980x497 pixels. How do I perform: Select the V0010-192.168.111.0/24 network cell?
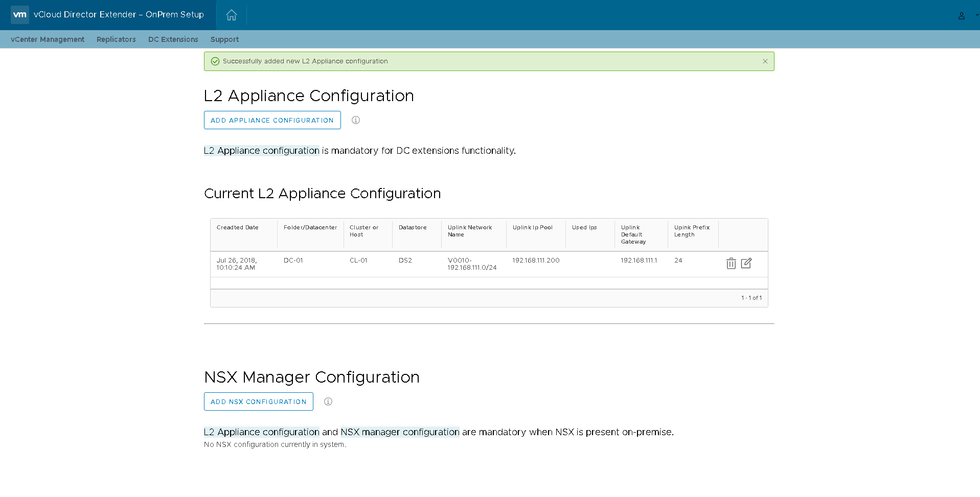click(472, 264)
